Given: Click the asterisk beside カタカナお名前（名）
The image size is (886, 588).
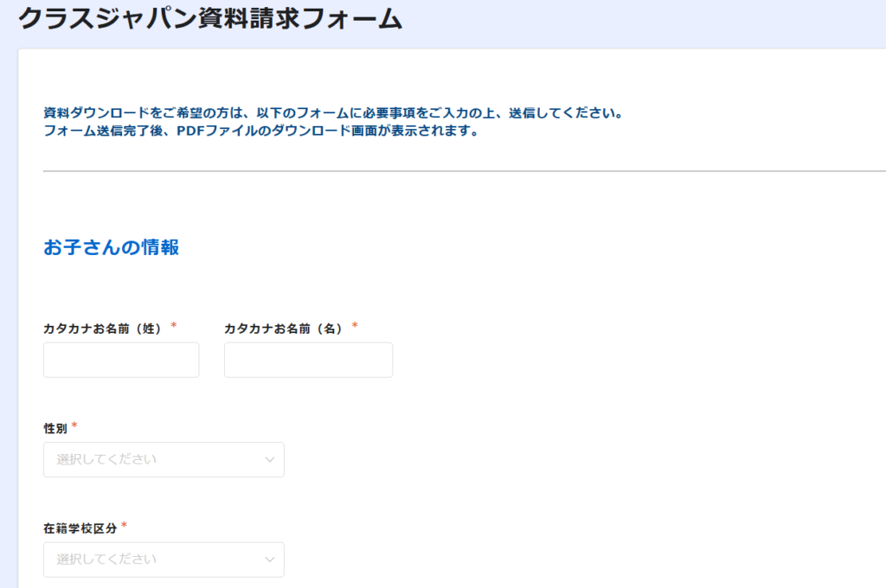Looking at the screenshot, I should [355, 323].
